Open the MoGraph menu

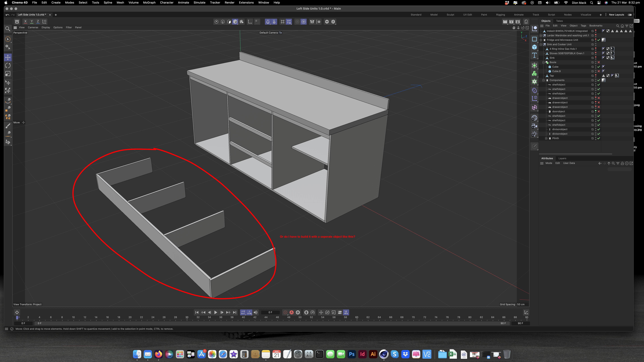(149, 2)
